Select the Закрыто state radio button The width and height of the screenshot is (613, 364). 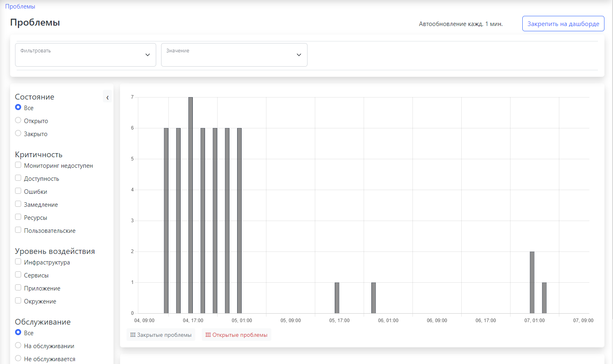coord(18,133)
